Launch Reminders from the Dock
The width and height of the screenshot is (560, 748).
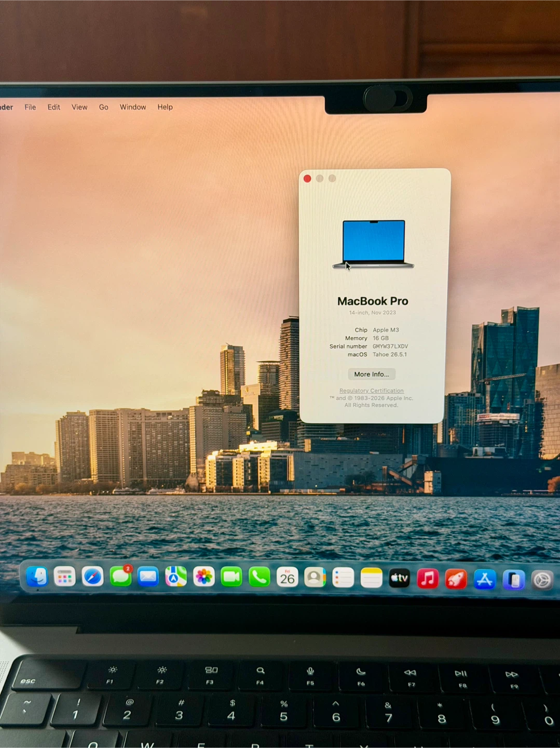click(x=343, y=578)
